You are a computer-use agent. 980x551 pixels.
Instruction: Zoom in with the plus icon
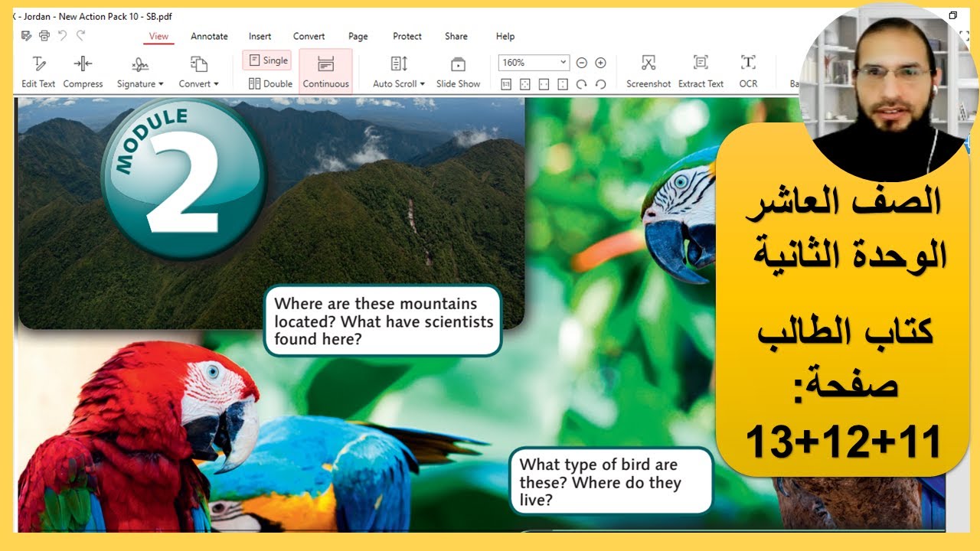(x=601, y=63)
